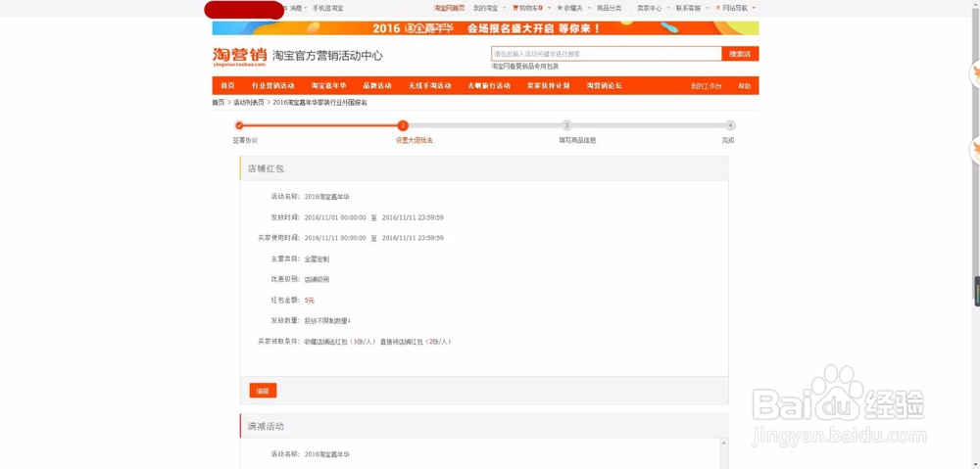Viewport: 980px width, 469px height.
Task: Open the 淘宝嘉年华 nav tab
Action: click(328, 86)
